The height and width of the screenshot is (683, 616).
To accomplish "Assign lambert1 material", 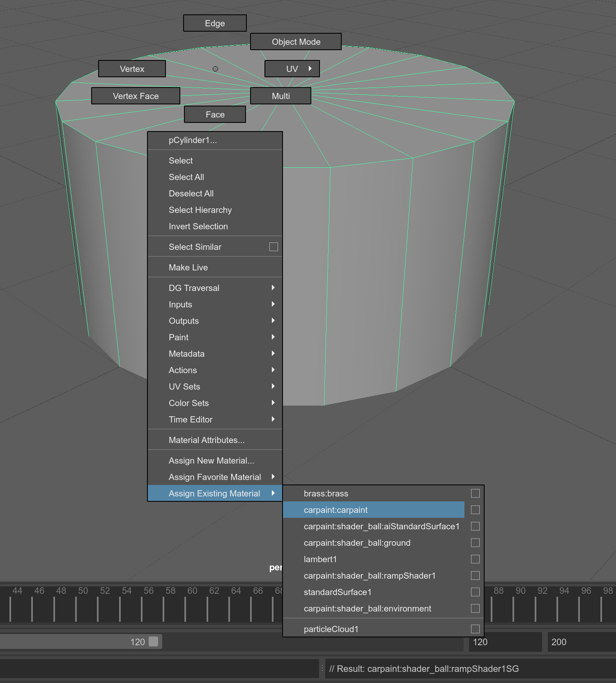I will [x=374, y=559].
